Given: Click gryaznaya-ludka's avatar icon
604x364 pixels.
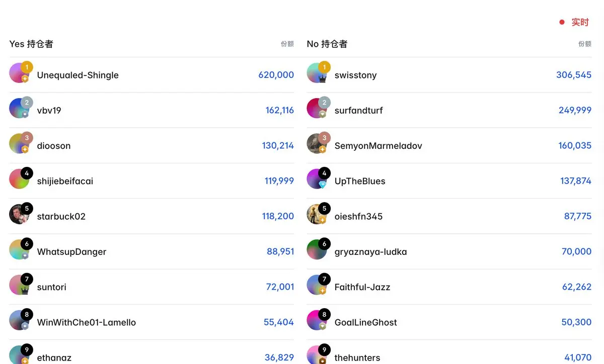Looking at the screenshot, I should click(x=317, y=250).
